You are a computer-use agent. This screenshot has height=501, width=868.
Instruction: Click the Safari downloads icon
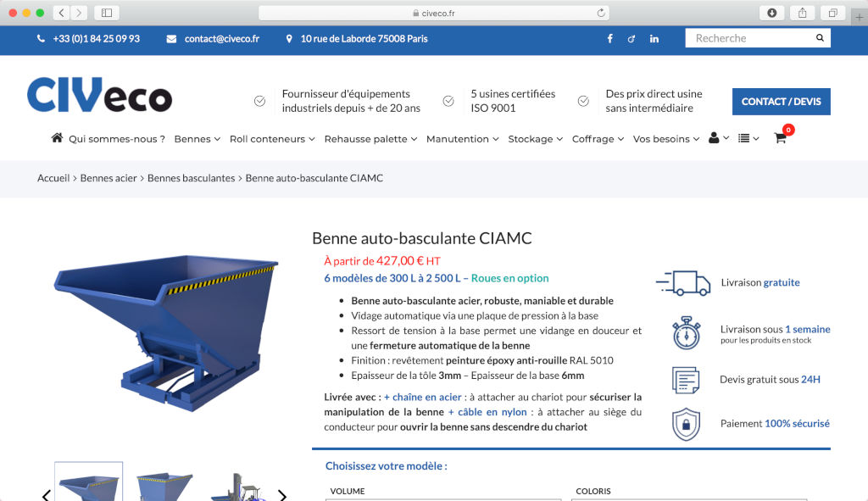coord(771,13)
